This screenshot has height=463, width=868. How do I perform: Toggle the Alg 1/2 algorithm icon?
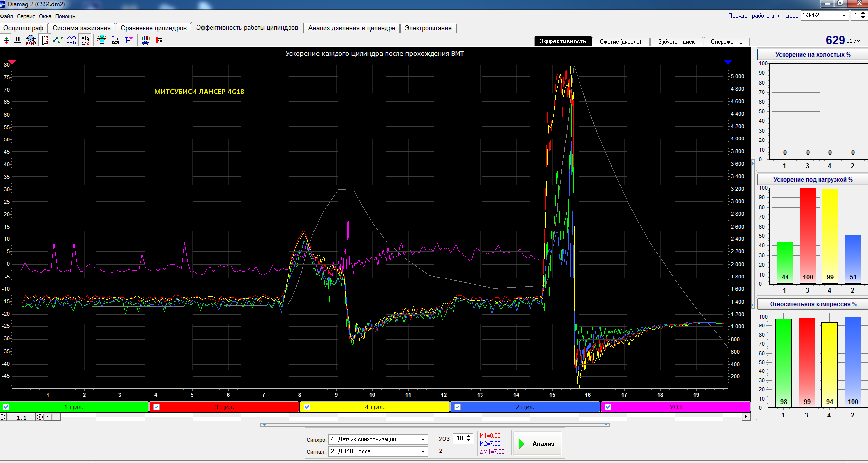click(x=85, y=40)
